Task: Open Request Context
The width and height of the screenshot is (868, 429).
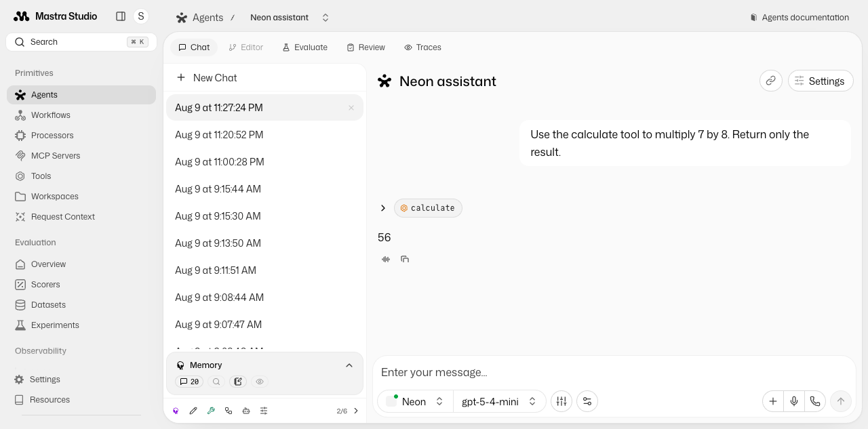Action: click(81, 217)
